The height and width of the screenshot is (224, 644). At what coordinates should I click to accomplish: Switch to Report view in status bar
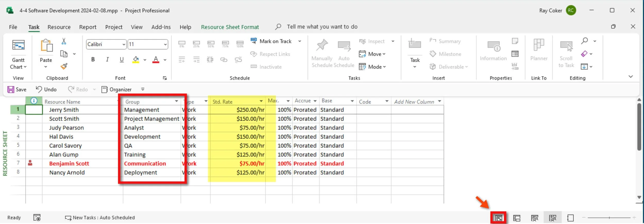click(570, 218)
